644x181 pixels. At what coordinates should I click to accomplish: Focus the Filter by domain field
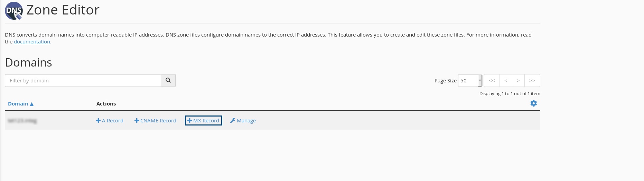(x=83, y=81)
